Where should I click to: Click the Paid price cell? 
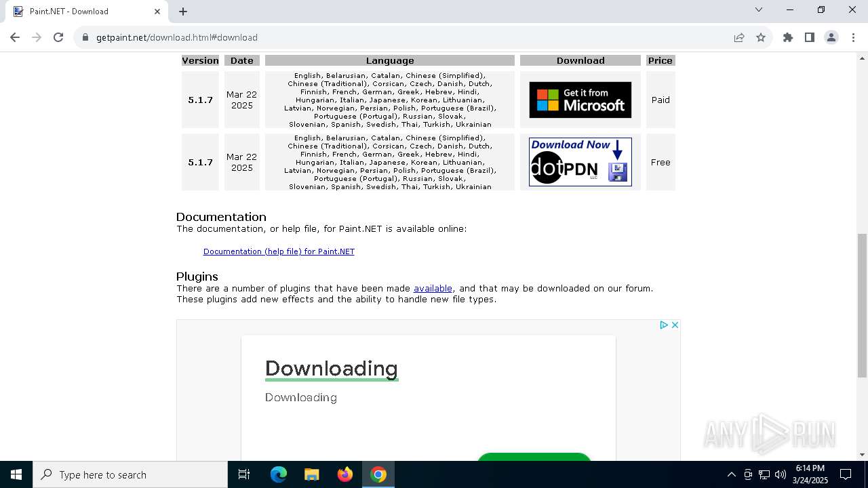coord(660,100)
